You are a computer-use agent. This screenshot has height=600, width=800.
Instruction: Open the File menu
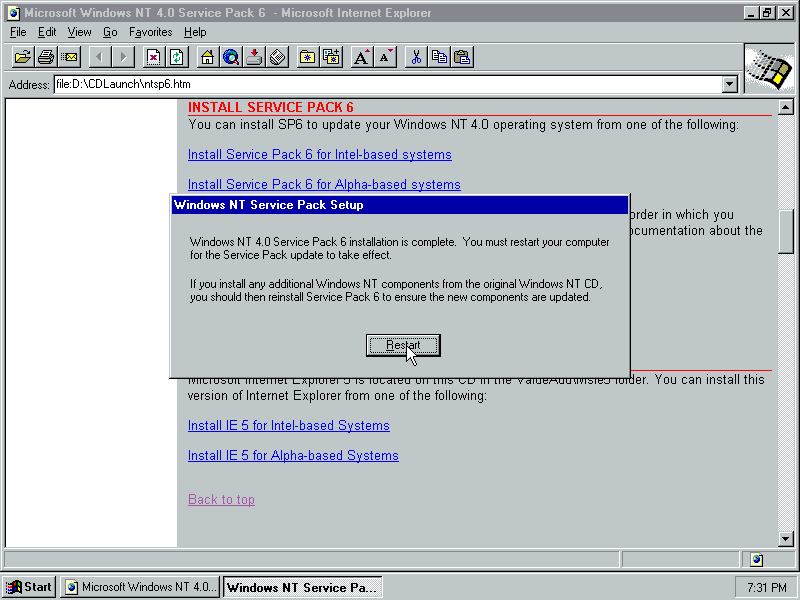tap(18, 32)
